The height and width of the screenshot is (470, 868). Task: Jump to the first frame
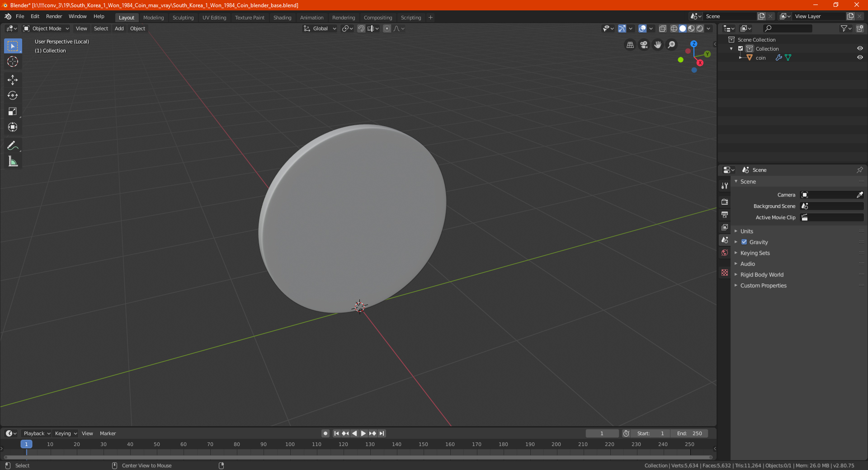click(336, 433)
